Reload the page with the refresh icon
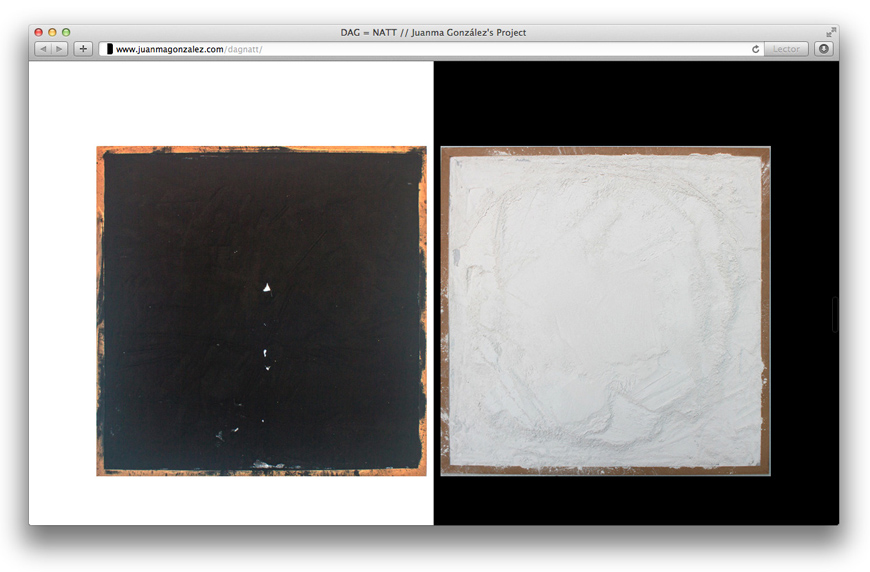 pos(756,49)
